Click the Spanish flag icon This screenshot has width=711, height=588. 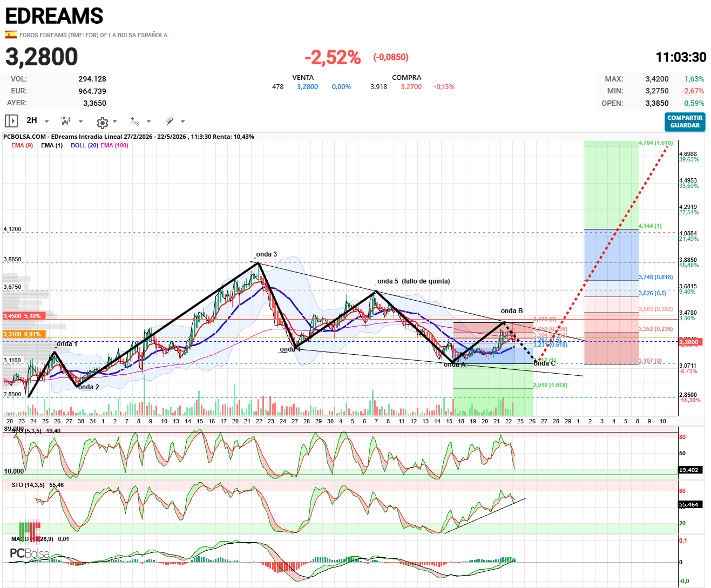point(11,35)
